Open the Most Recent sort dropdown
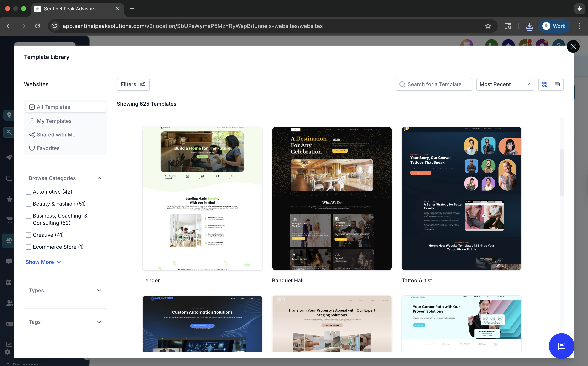 [505, 84]
